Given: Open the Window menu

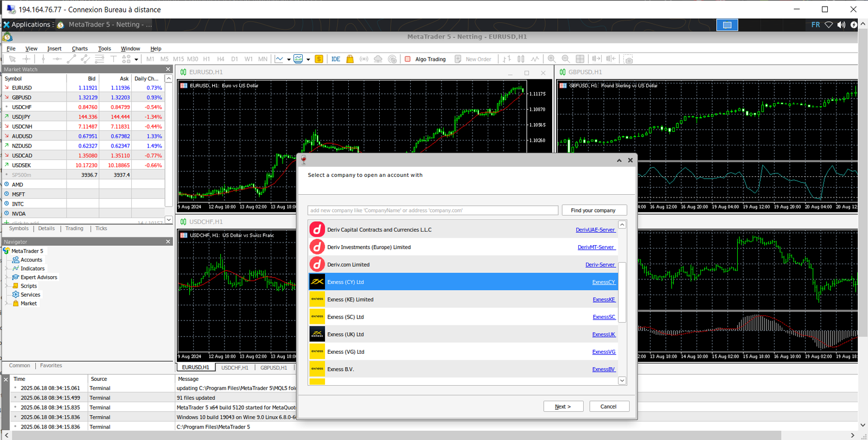Looking at the screenshot, I should click(x=130, y=49).
